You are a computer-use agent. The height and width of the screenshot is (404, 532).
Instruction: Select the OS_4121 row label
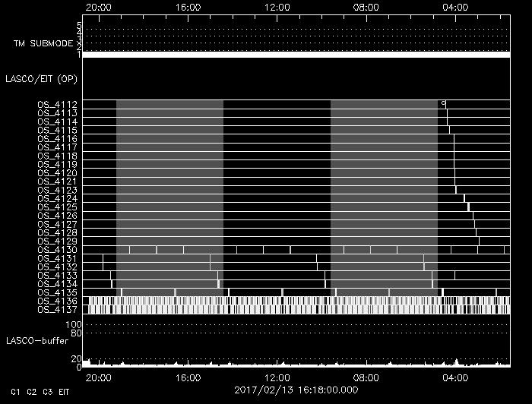pos(57,181)
